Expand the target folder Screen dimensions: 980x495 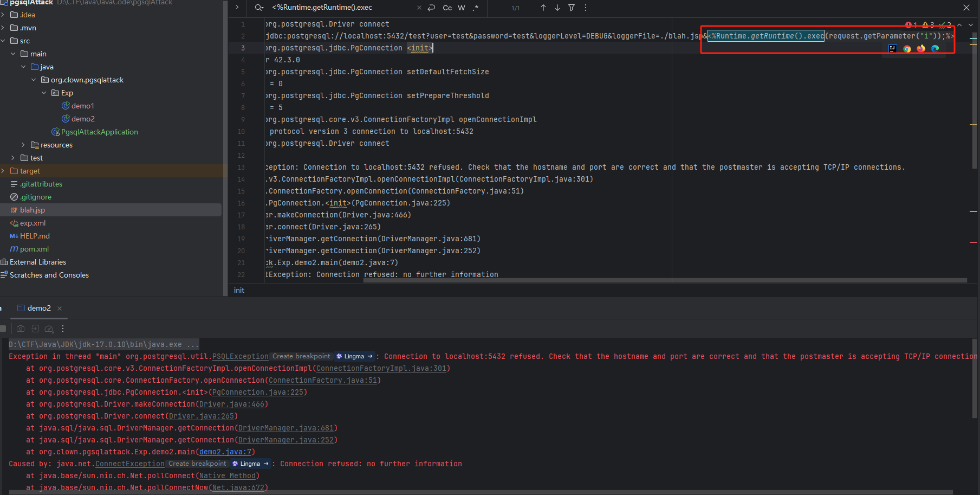click(x=4, y=171)
